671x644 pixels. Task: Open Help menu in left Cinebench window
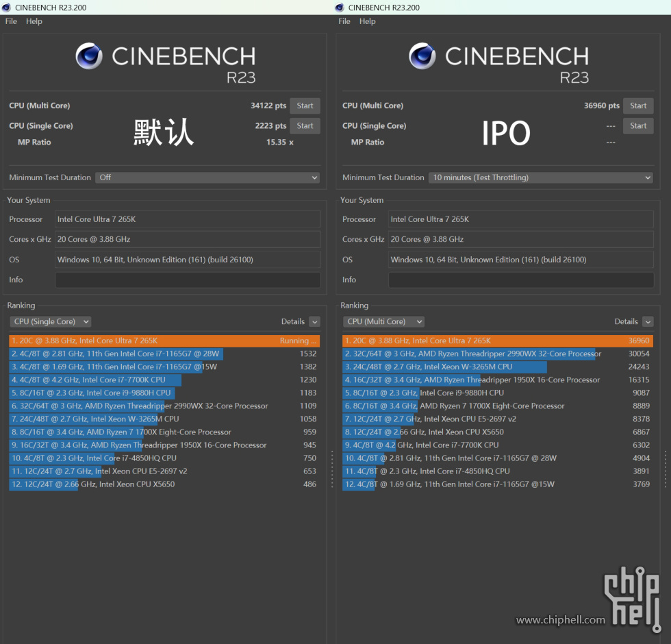pos(34,21)
